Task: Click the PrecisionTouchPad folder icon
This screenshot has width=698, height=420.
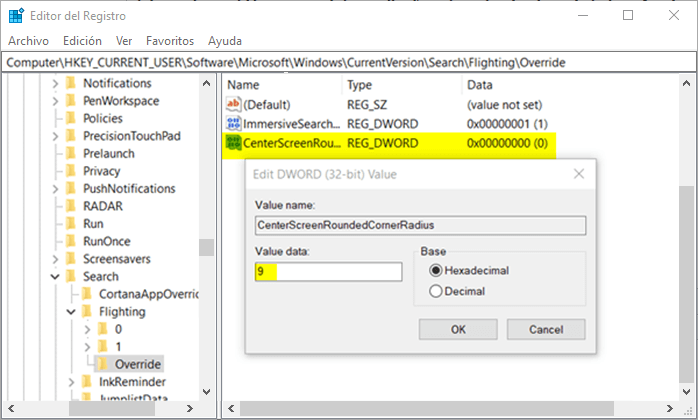Action: [x=70, y=136]
